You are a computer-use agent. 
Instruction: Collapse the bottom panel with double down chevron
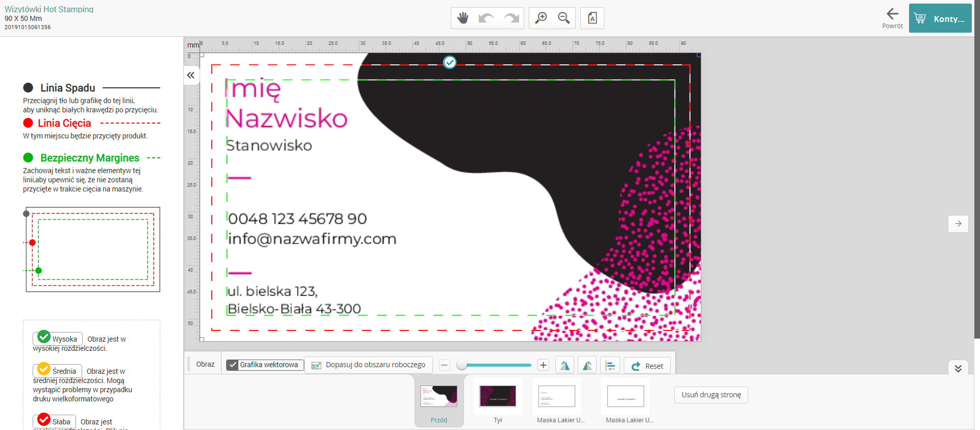[958, 368]
